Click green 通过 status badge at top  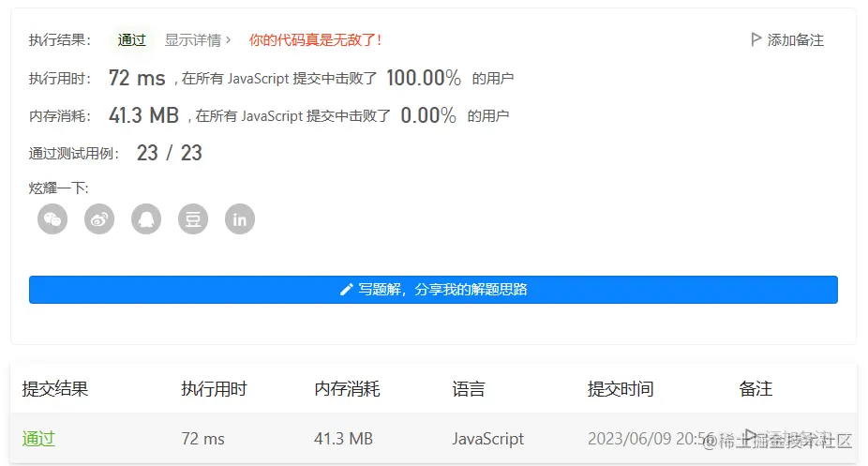click(132, 39)
